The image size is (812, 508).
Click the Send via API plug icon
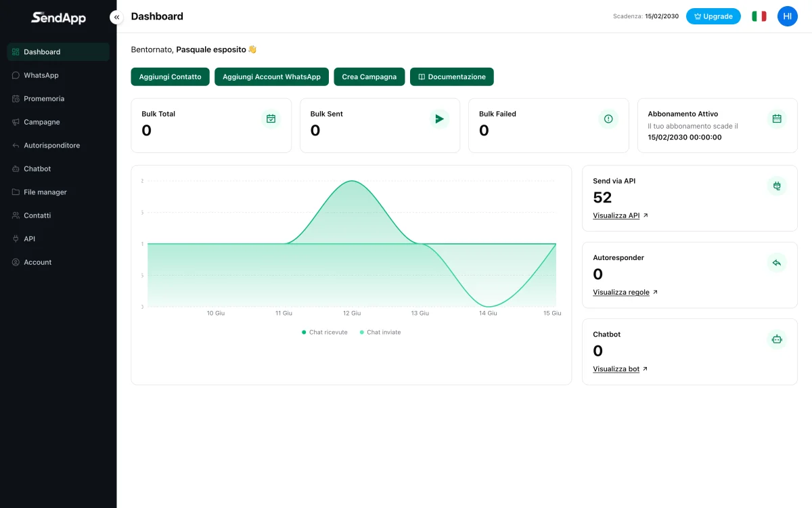(x=777, y=186)
